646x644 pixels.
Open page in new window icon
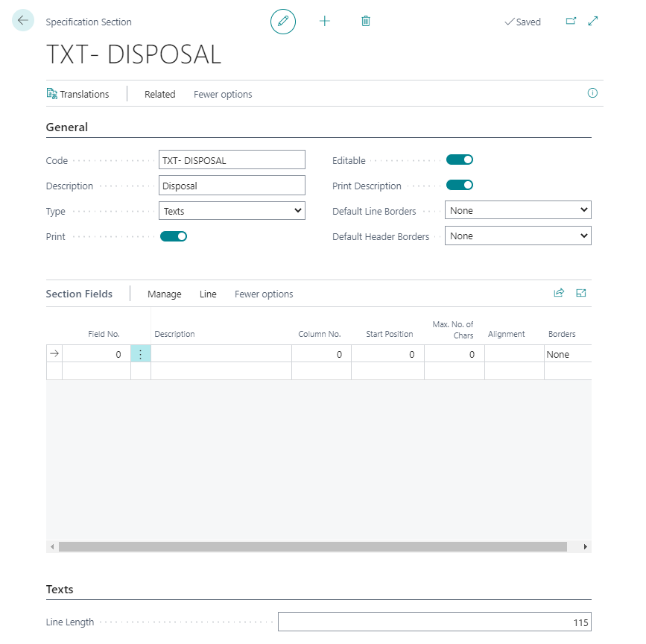571,21
